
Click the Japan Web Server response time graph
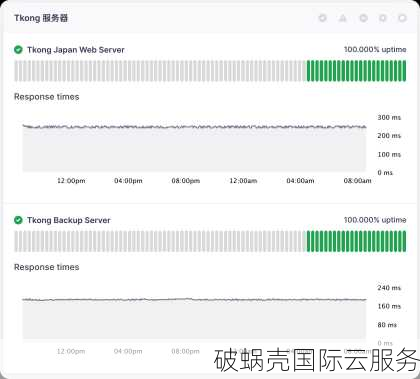tap(194, 148)
